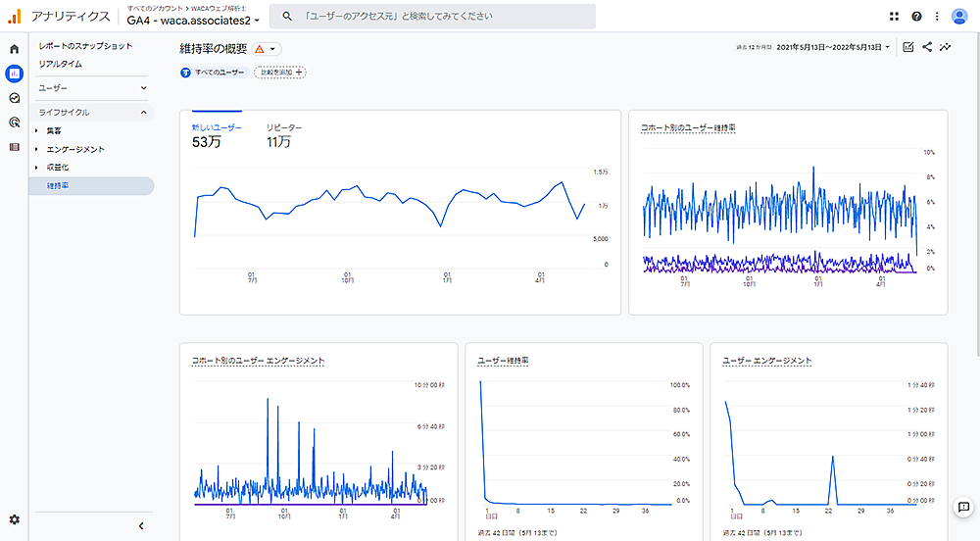Click the share report icon

click(x=927, y=47)
